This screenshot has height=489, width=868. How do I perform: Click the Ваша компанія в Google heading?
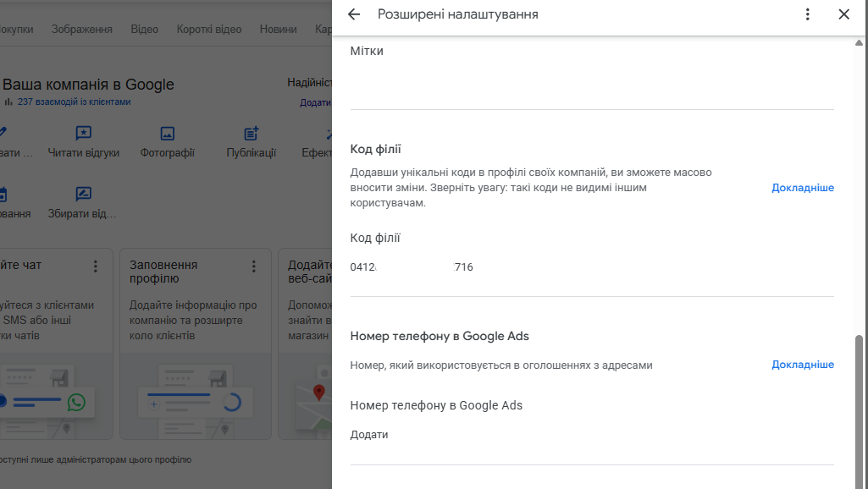coord(88,85)
